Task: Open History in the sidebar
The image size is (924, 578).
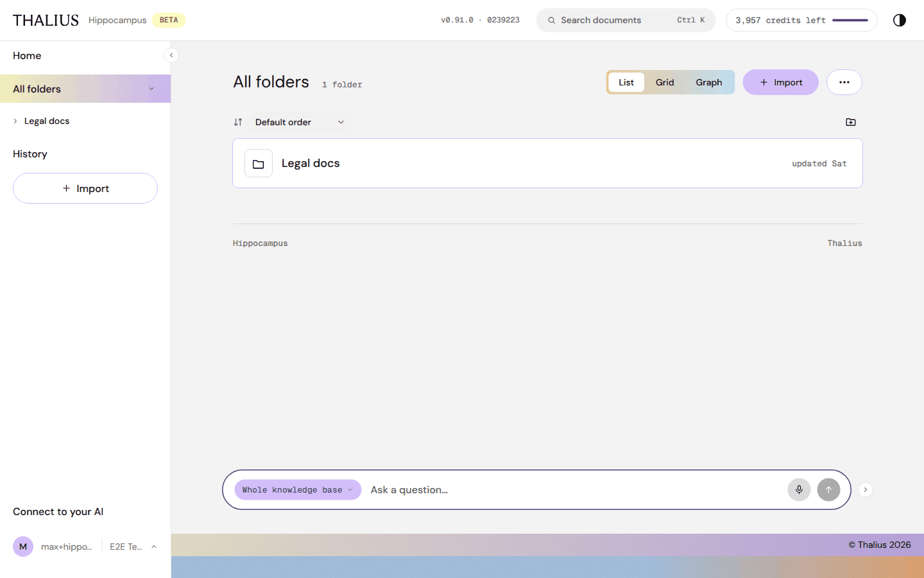Action: pyautogui.click(x=30, y=154)
